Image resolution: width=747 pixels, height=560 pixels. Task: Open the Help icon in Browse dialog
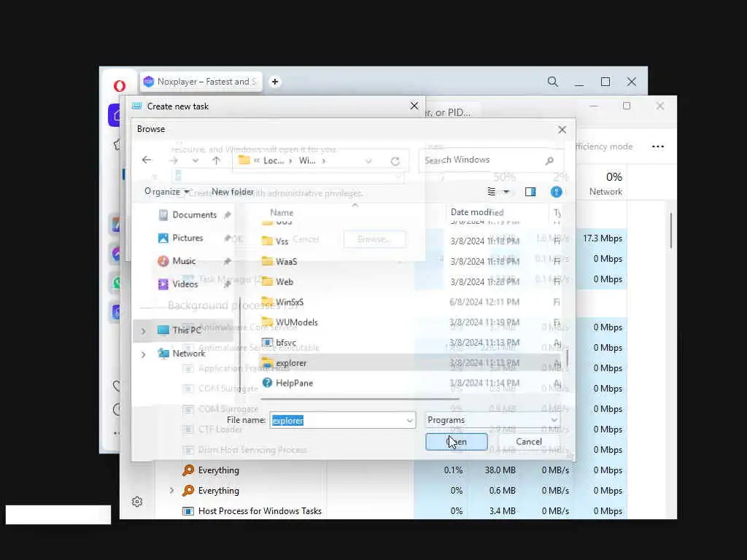click(556, 192)
